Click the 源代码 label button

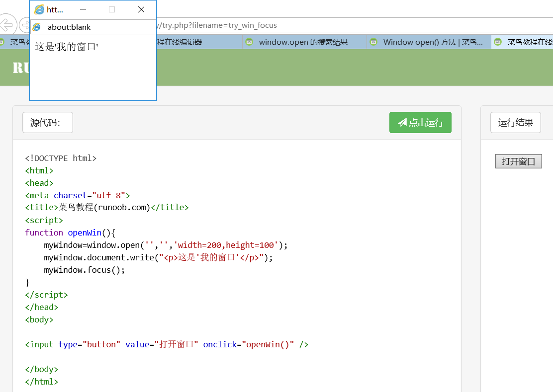(48, 123)
